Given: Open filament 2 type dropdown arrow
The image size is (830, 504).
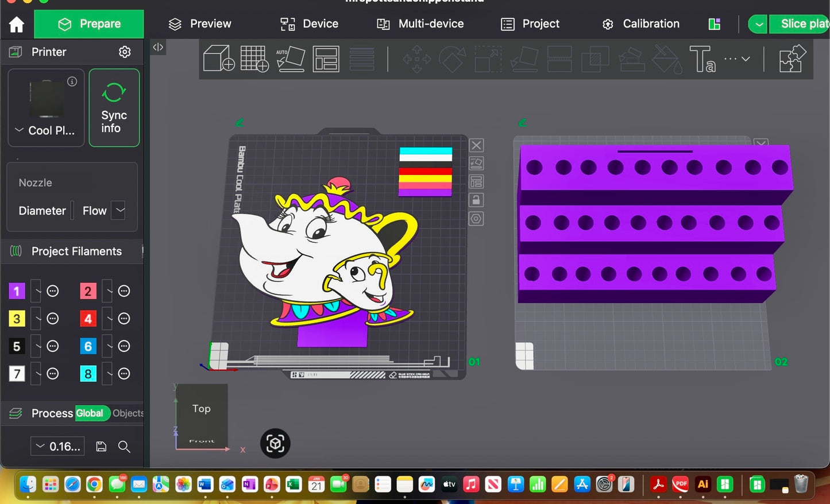Looking at the screenshot, I should tap(107, 291).
